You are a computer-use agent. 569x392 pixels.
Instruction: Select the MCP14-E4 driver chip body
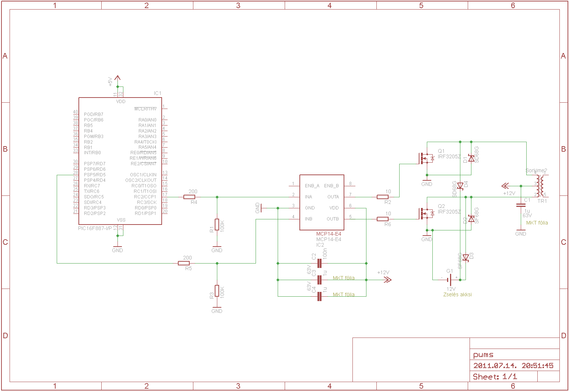[x=322, y=202]
